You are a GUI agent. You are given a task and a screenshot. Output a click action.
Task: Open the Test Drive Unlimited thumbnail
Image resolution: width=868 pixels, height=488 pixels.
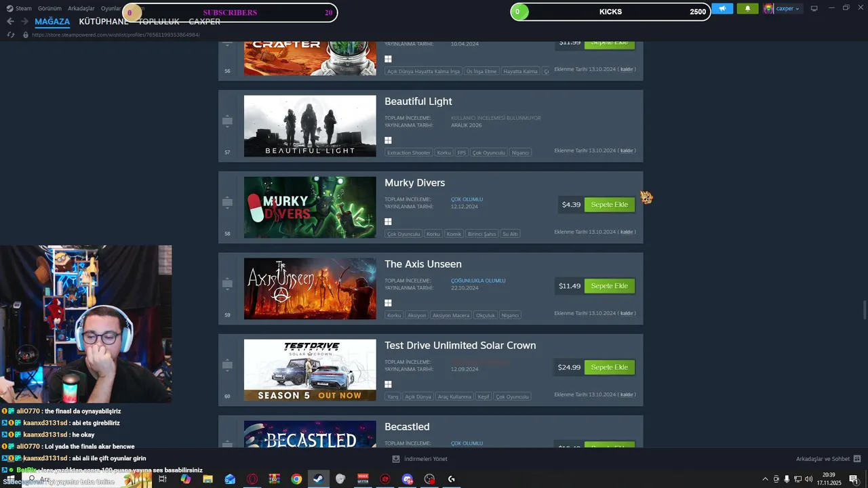pyautogui.click(x=310, y=370)
